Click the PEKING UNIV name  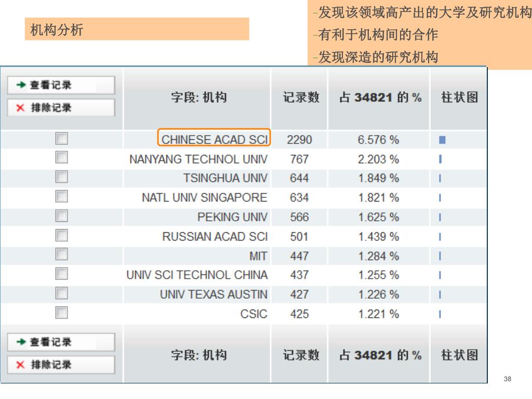(x=232, y=217)
